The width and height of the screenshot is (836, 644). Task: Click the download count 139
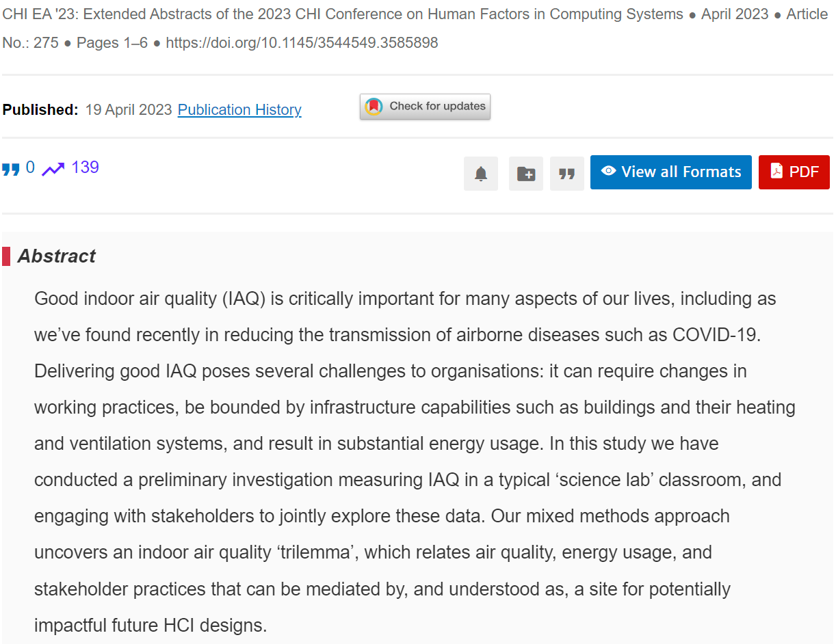point(85,167)
